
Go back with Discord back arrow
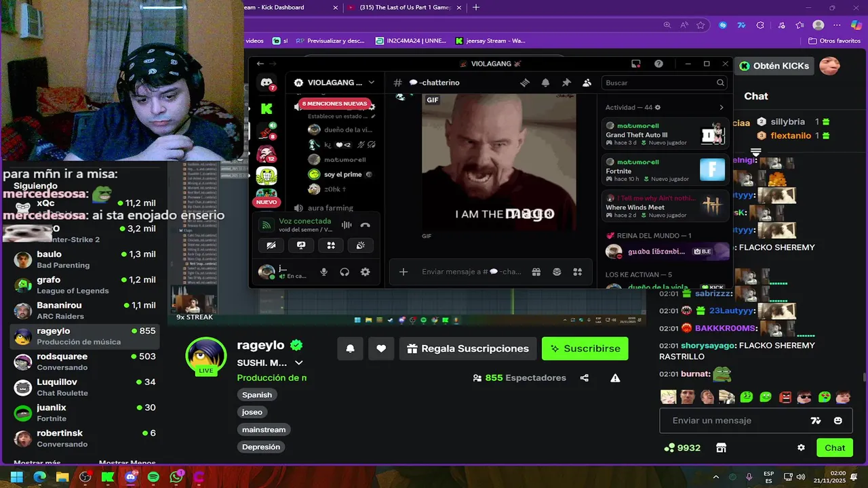(260, 64)
